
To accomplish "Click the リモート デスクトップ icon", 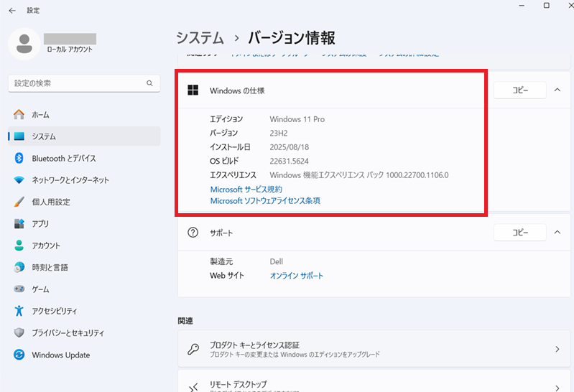I will pyautogui.click(x=193, y=387).
